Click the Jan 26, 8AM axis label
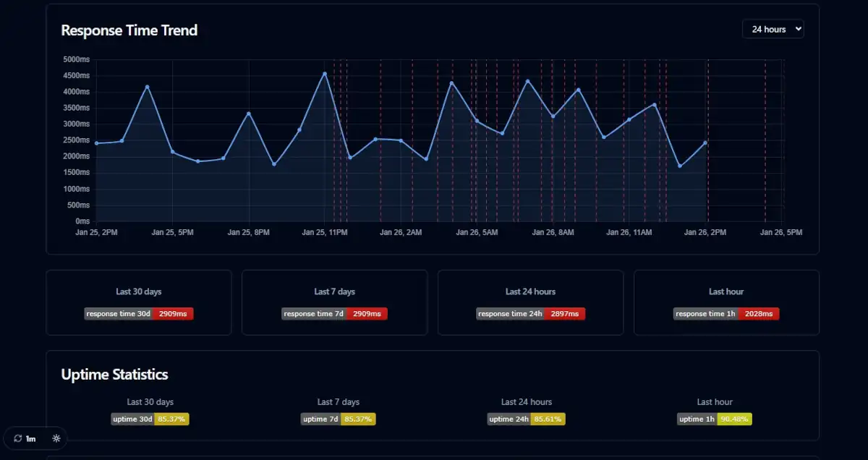 pyautogui.click(x=553, y=232)
